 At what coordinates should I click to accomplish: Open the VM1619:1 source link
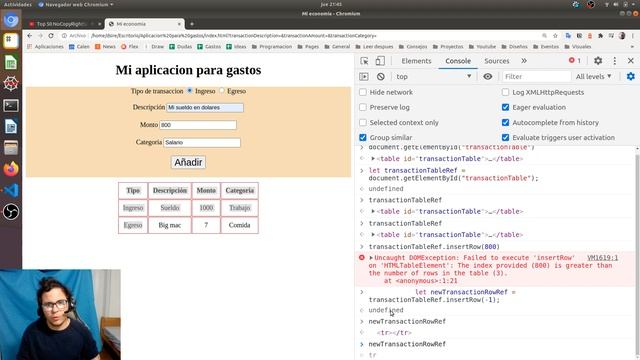[x=602, y=258]
